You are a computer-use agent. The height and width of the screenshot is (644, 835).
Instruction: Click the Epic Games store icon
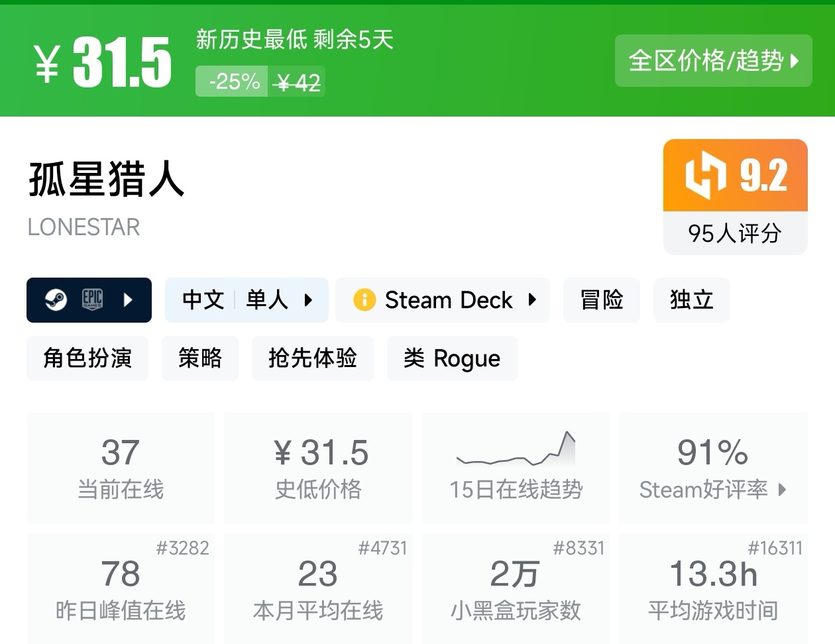[92, 300]
